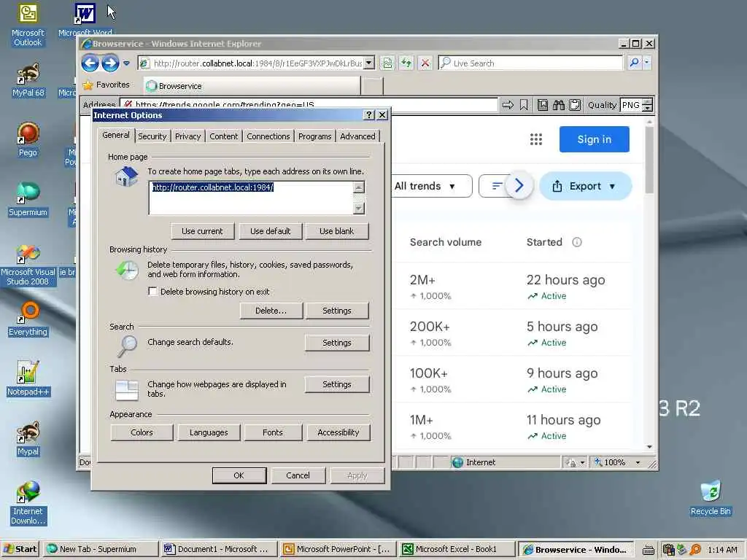Switch to the Content tab
Image resolution: width=747 pixels, height=560 pixels.
(223, 136)
